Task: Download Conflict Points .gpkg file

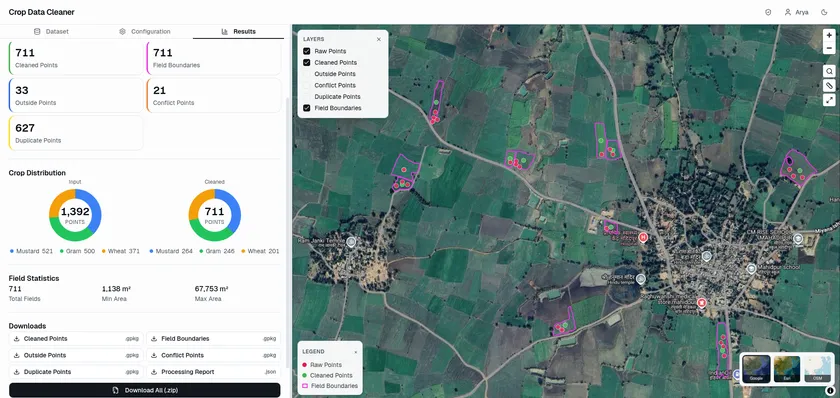Action: 214,355
